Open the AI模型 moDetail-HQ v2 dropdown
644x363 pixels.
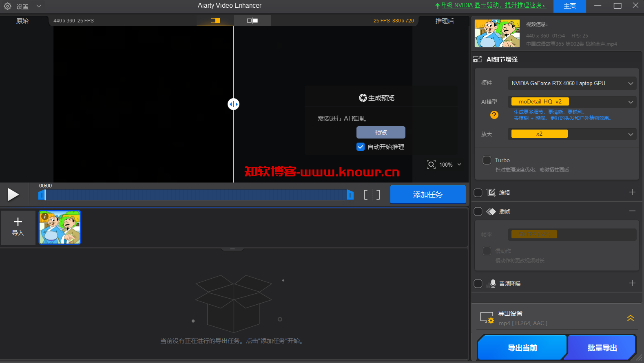click(x=572, y=101)
